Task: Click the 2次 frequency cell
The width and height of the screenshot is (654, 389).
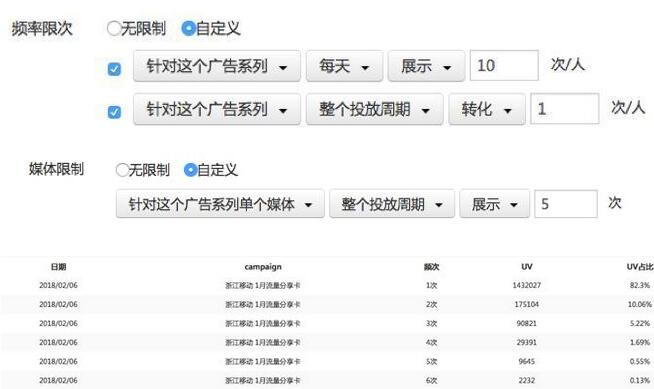Action: [432, 304]
